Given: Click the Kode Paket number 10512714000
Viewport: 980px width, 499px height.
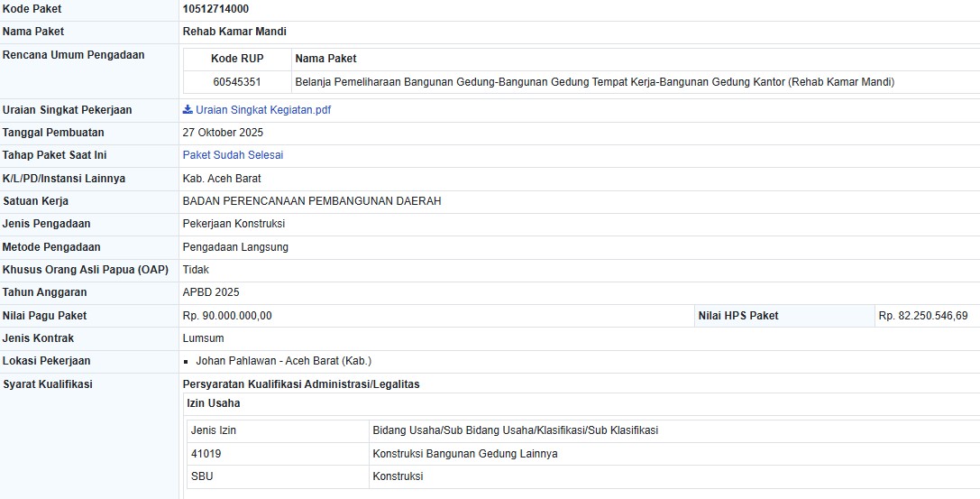Looking at the screenshot, I should click(215, 9).
